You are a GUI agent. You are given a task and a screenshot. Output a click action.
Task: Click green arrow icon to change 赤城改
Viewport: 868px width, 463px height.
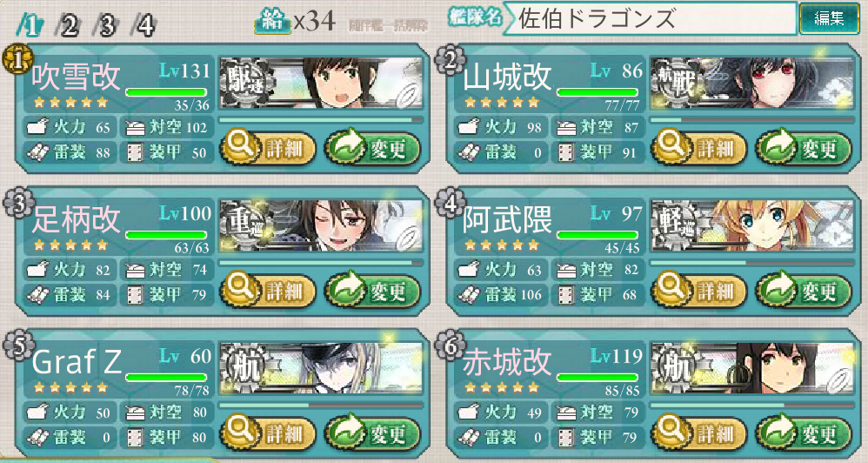(x=776, y=433)
